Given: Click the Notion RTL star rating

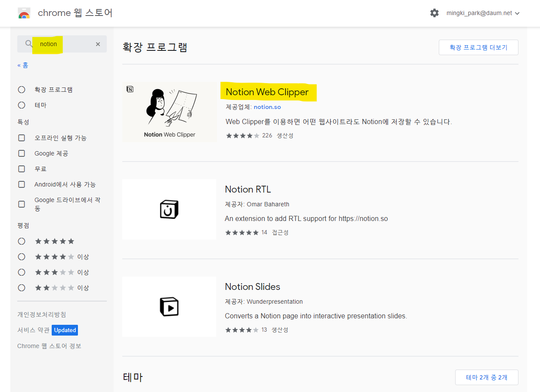Looking at the screenshot, I should click(242, 233).
